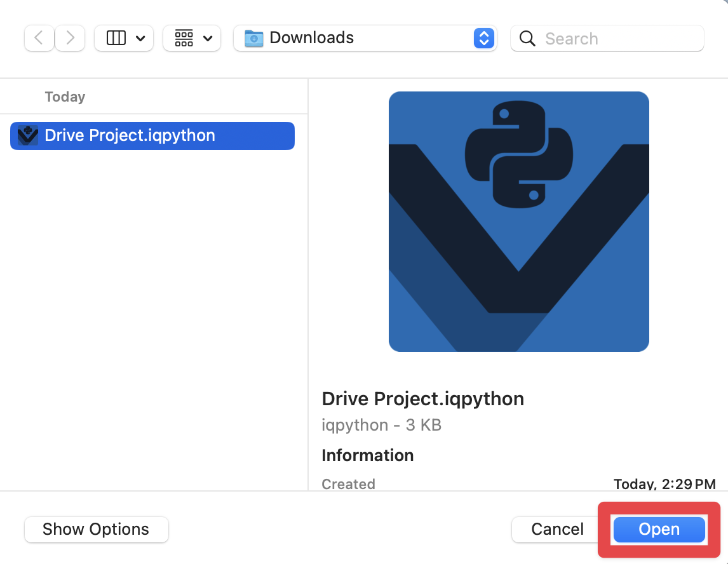Click the back navigation arrow
728x564 pixels.
point(39,38)
